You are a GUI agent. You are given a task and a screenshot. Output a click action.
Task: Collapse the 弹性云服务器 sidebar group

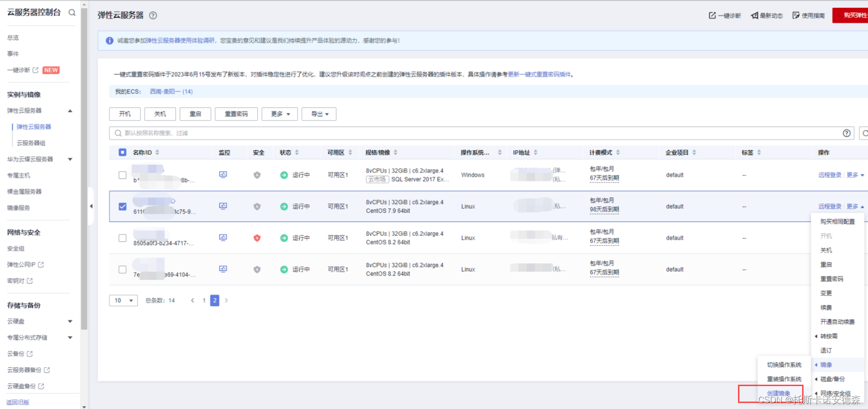click(x=70, y=111)
